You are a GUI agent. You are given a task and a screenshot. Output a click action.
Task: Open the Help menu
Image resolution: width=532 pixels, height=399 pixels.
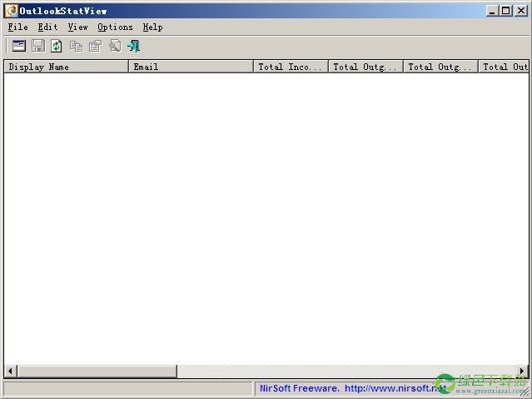point(152,27)
